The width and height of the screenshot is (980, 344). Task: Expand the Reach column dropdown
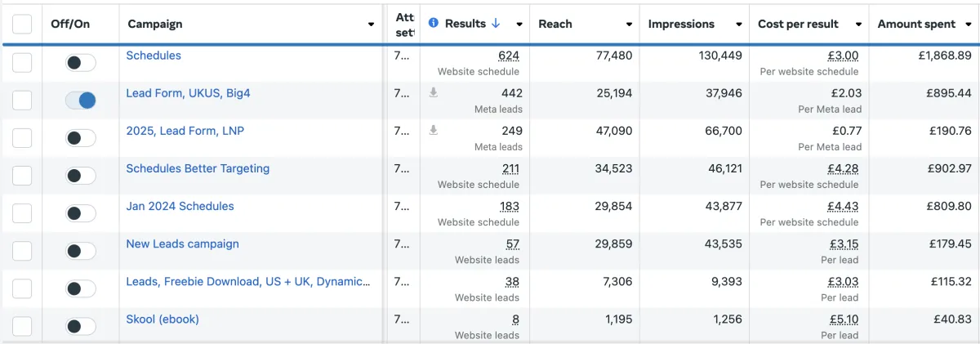click(x=629, y=25)
